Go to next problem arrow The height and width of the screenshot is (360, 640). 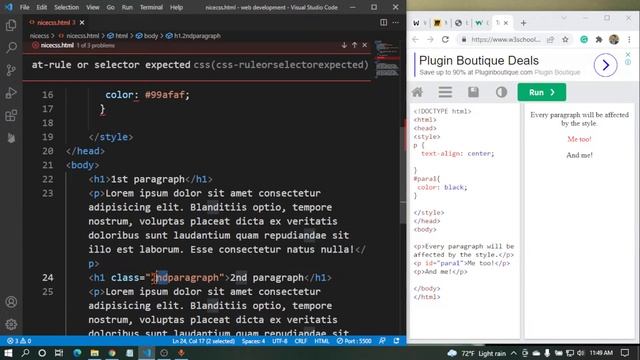tap(344, 45)
